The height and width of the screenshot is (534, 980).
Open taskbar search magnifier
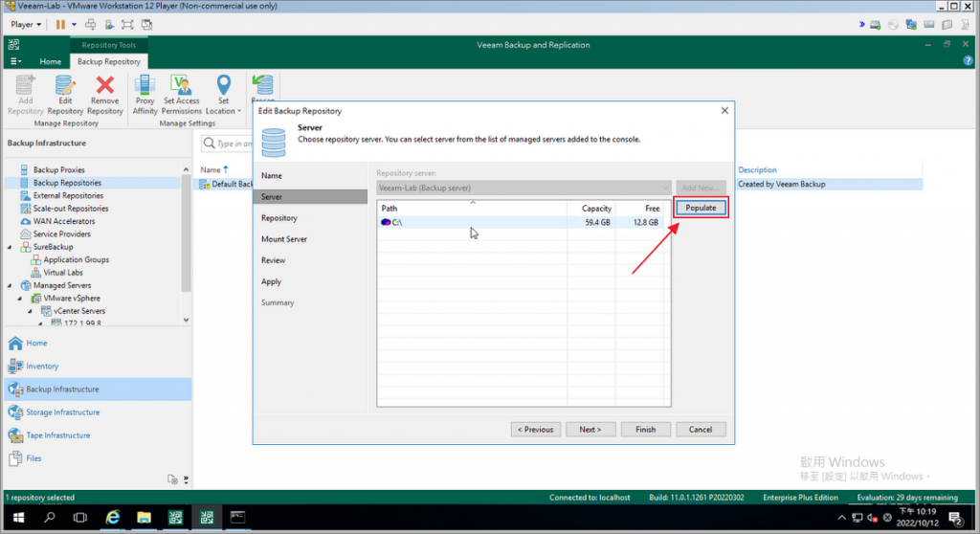[x=50, y=518]
